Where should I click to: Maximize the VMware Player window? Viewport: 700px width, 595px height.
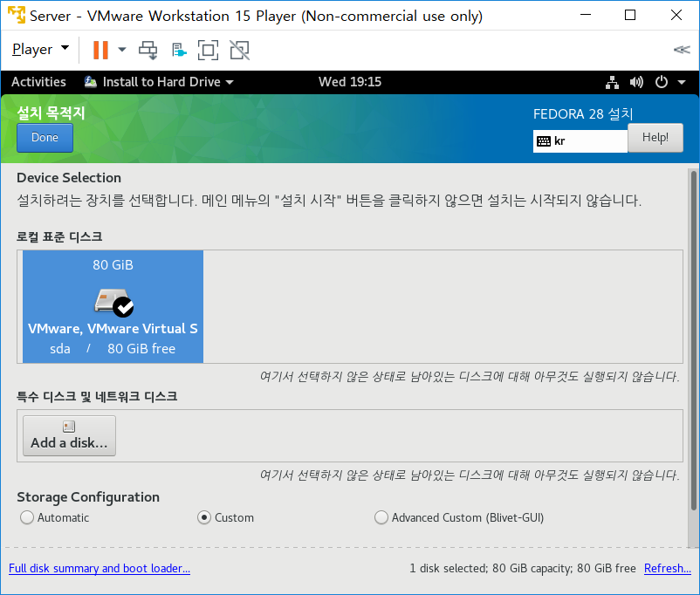tap(630, 15)
